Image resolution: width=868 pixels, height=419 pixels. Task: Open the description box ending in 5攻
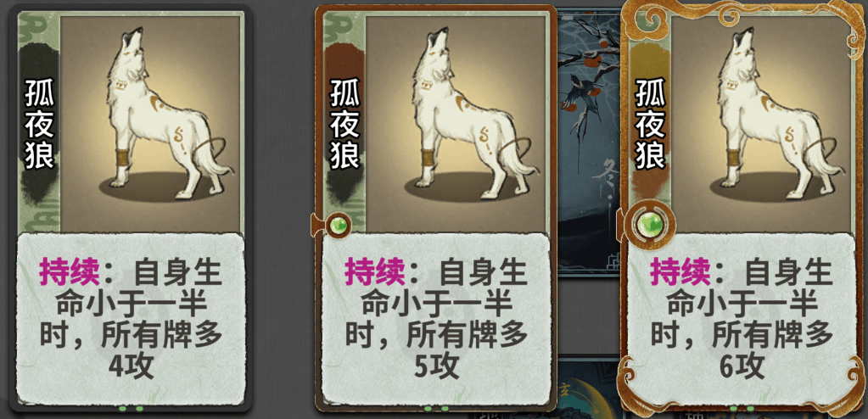437,320
